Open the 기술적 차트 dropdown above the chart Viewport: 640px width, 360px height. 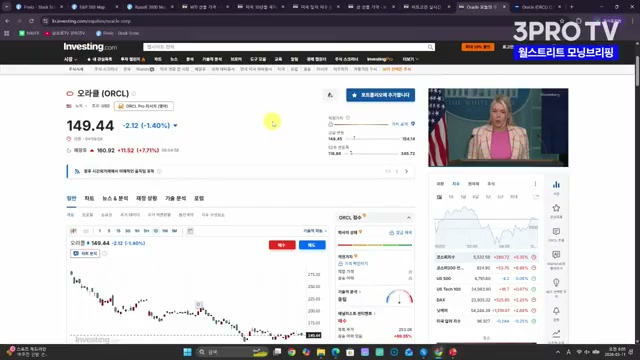click(315, 231)
